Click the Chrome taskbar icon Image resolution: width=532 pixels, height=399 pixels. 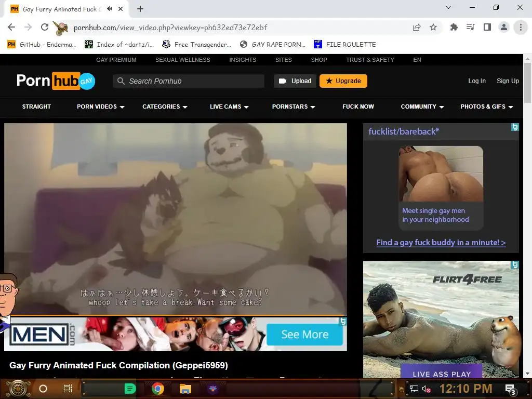tap(158, 389)
